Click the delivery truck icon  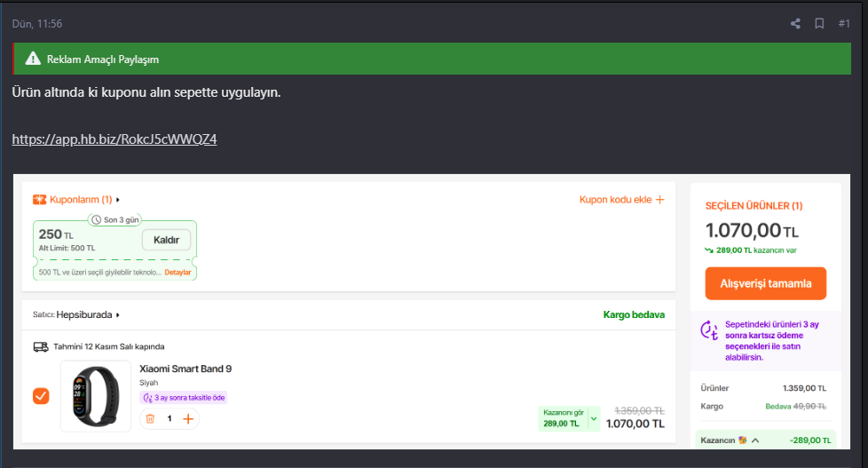point(41,346)
